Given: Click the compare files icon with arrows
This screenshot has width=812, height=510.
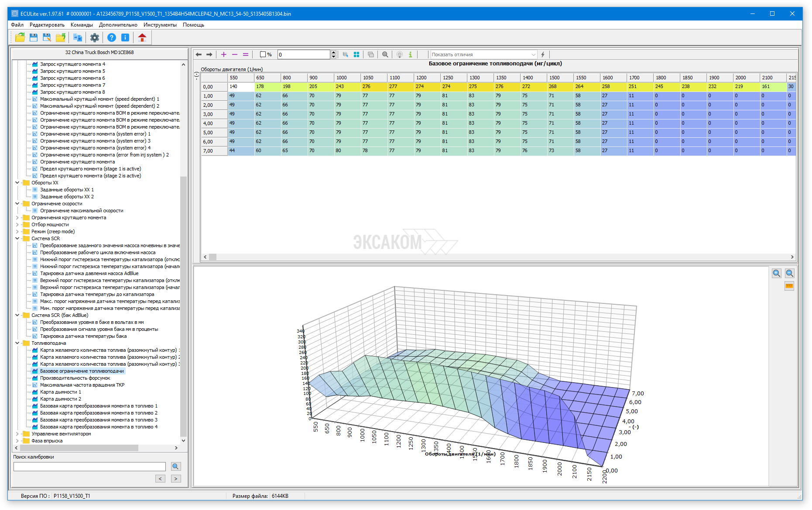Looking at the screenshot, I should click(x=77, y=37).
